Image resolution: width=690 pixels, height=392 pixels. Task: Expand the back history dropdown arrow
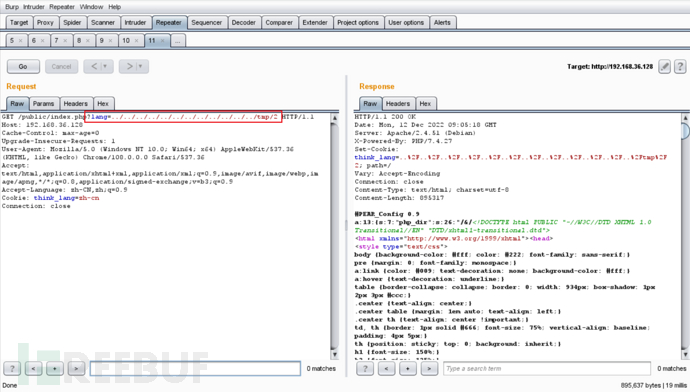105,66
